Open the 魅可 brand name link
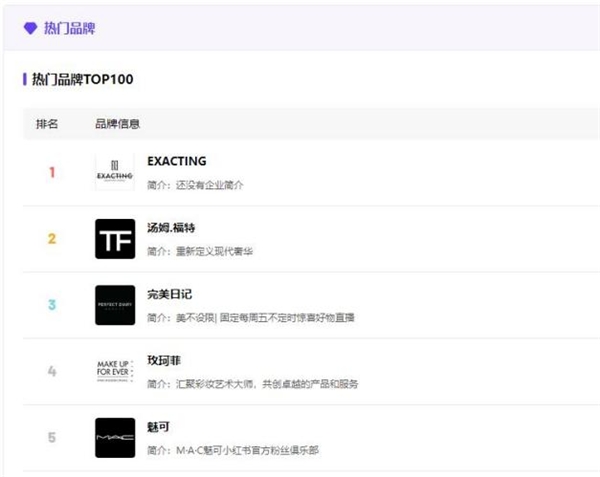600x477 pixels. pyautogui.click(x=158, y=426)
